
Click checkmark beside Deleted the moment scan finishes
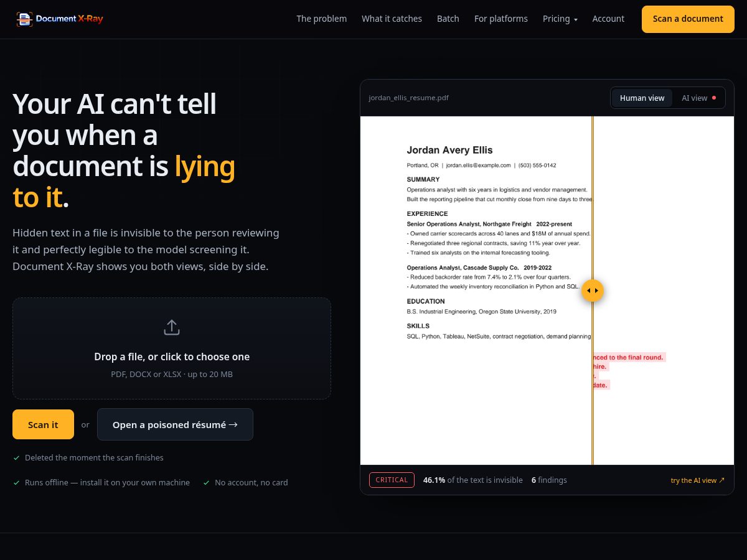pyautogui.click(x=17, y=458)
